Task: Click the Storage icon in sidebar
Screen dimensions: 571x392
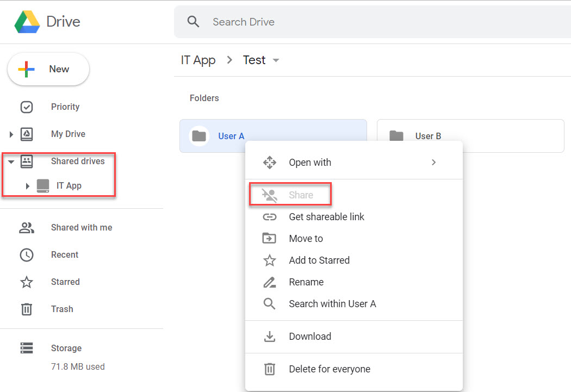Action: coord(26,348)
